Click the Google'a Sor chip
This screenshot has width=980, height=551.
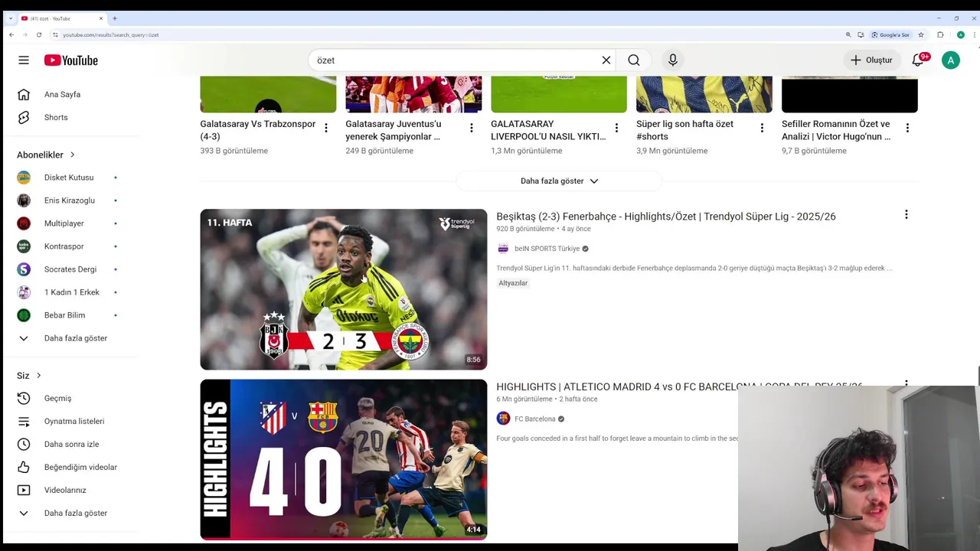tap(890, 34)
